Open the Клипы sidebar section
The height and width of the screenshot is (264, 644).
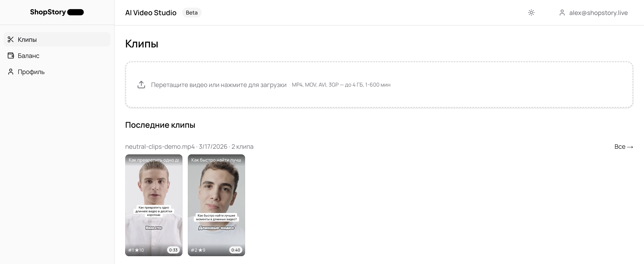coord(57,40)
